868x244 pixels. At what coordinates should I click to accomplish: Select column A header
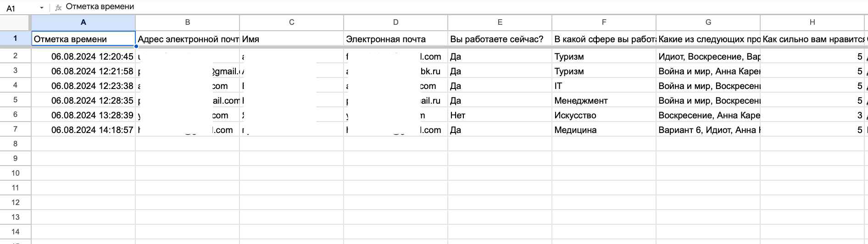click(x=83, y=22)
